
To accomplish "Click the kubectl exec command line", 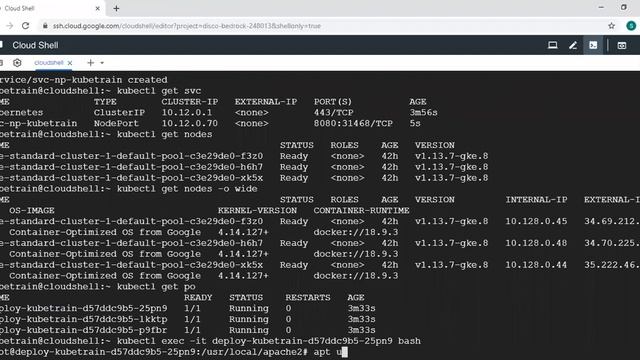I will (x=269, y=341).
